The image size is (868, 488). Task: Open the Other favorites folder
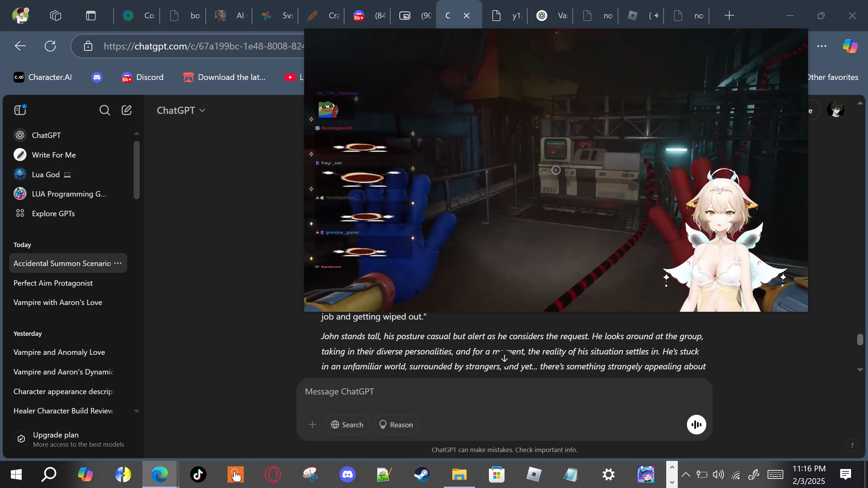[833, 77]
